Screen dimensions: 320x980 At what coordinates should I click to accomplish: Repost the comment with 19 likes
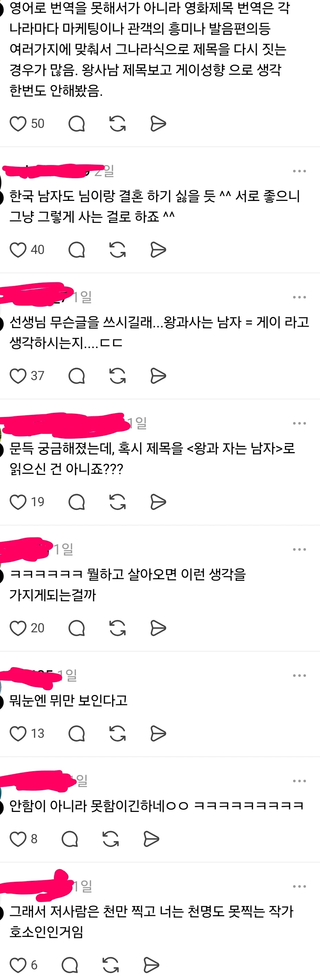(x=117, y=502)
